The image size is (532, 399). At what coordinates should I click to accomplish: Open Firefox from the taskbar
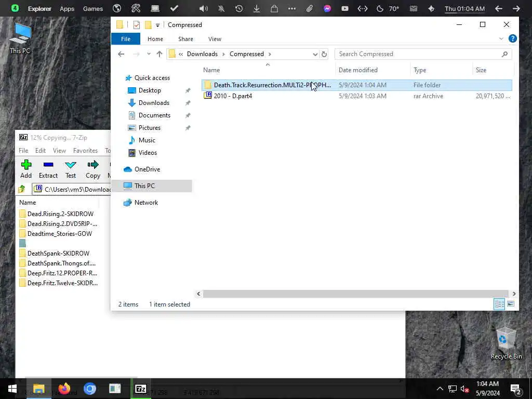pos(64,389)
